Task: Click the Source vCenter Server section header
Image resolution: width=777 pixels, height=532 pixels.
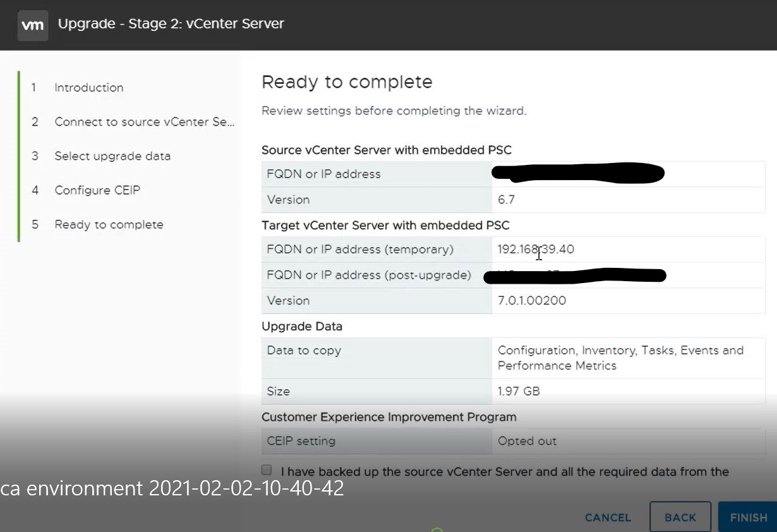Action: [x=387, y=150]
